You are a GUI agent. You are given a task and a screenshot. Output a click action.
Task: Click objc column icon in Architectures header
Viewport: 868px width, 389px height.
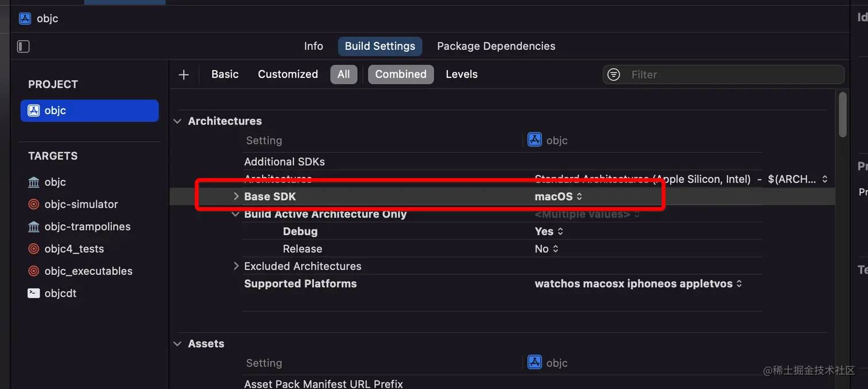coord(534,140)
